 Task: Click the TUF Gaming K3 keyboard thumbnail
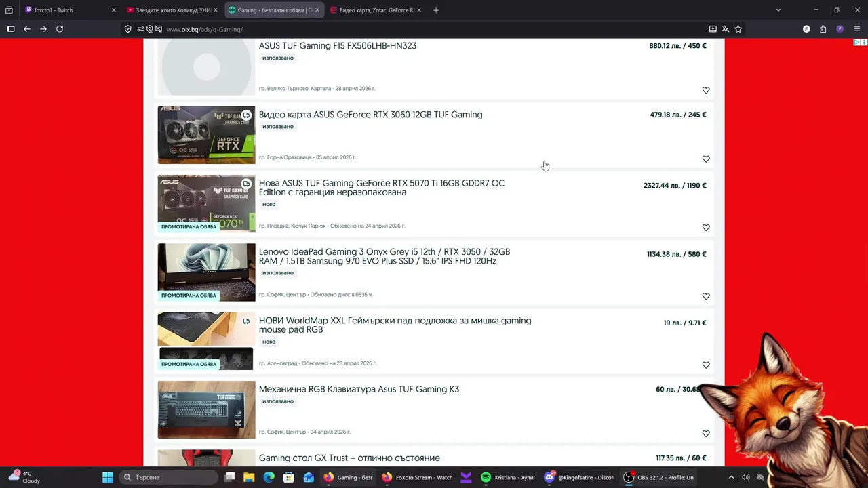[x=206, y=409]
